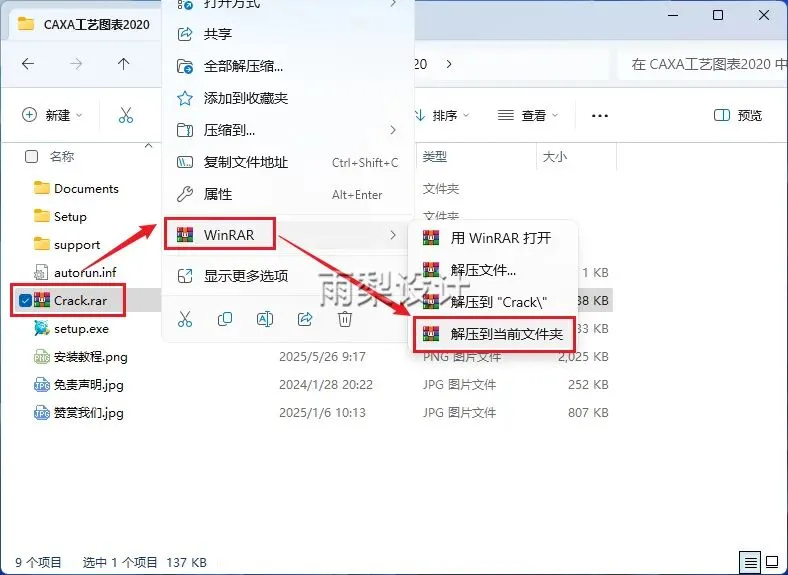Select the Documents folder name
Screen dimensions: 788x575
coord(86,188)
